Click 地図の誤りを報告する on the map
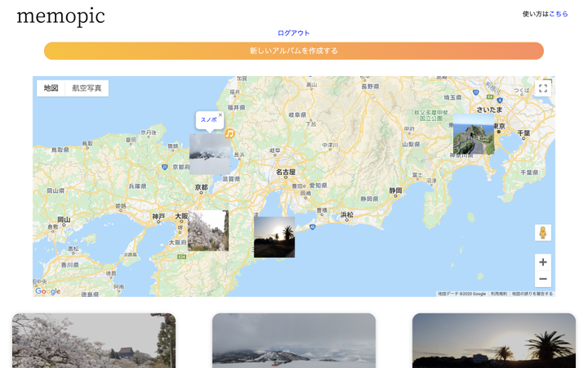Viewport: 588px width, 368px height. coord(532,294)
